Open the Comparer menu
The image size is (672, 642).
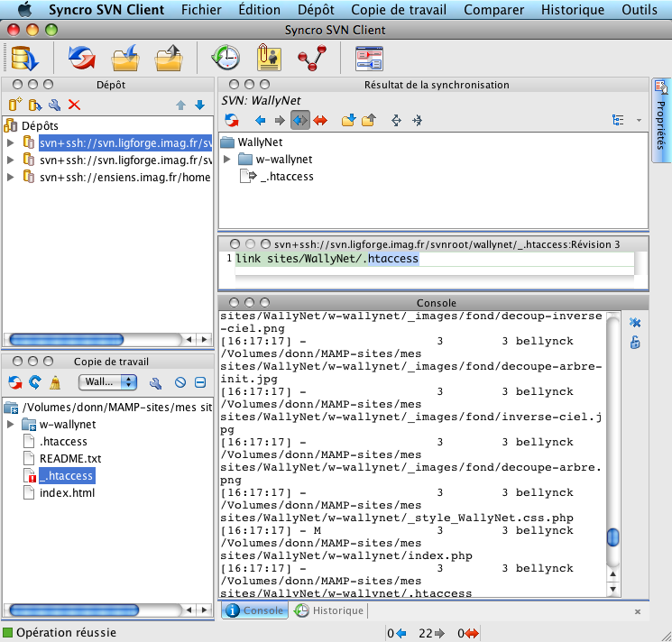(493, 9)
